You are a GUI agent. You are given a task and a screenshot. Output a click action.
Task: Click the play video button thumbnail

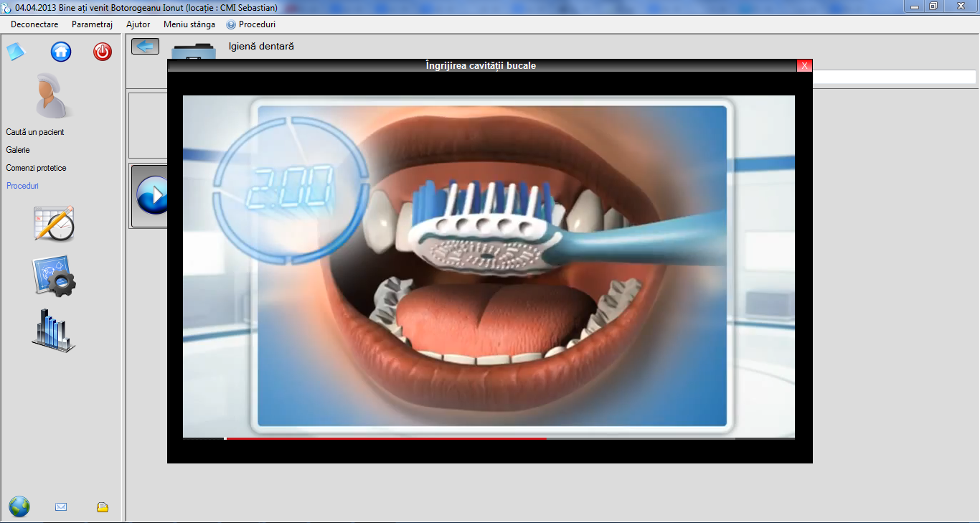tap(151, 195)
